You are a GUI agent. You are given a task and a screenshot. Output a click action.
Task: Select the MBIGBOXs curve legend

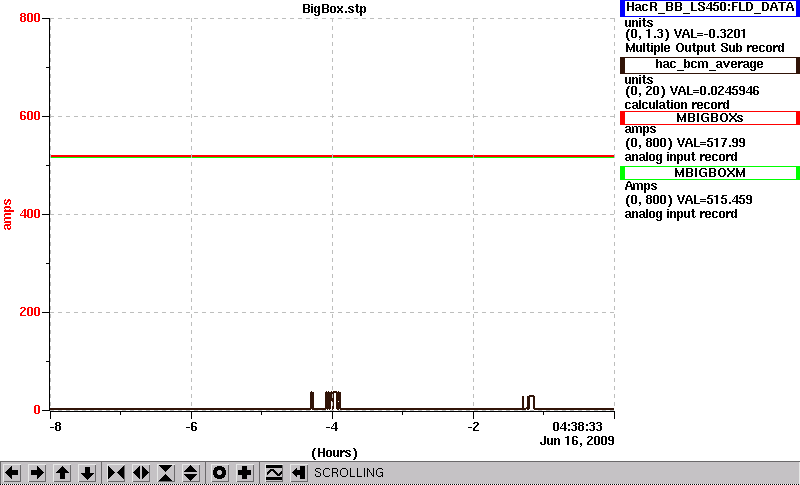(710, 118)
